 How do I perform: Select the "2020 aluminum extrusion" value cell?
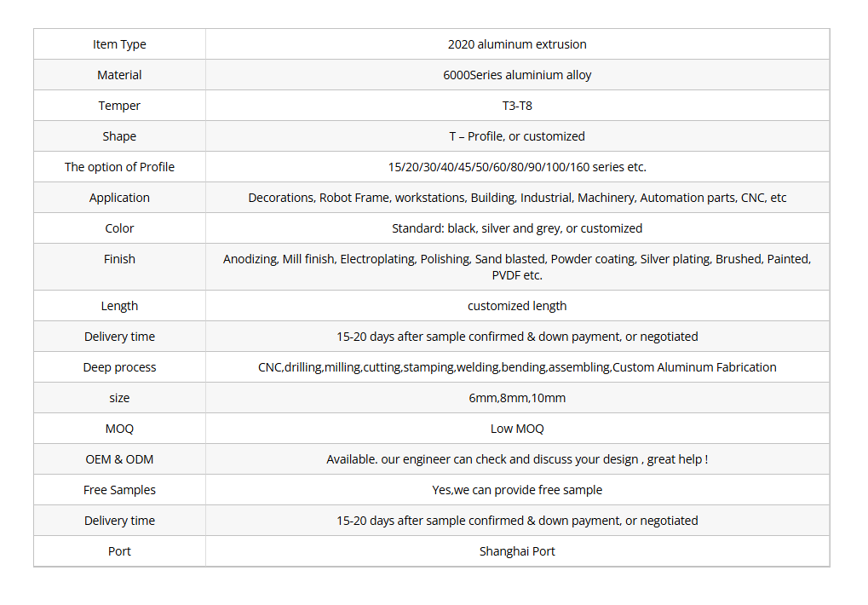[517, 44]
